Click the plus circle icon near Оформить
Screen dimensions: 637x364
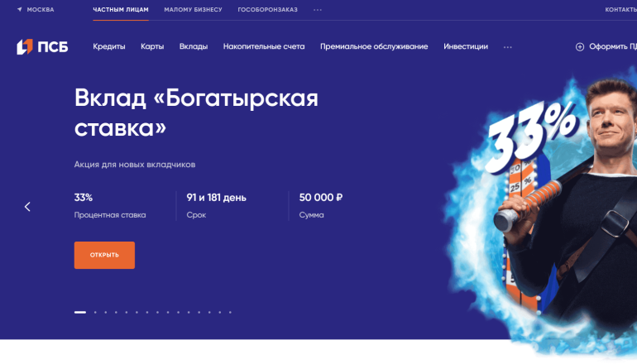(580, 47)
